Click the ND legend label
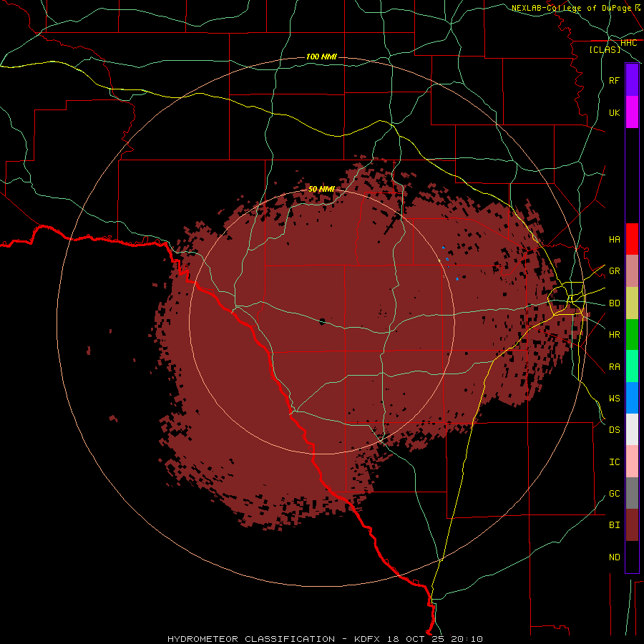644x644 pixels. pyautogui.click(x=614, y=557)
